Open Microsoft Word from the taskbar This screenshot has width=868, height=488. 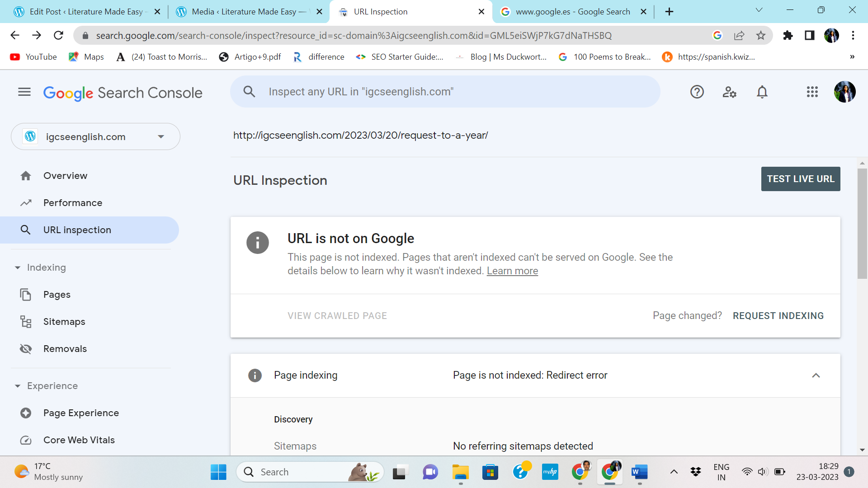click(x=639, y=472)
